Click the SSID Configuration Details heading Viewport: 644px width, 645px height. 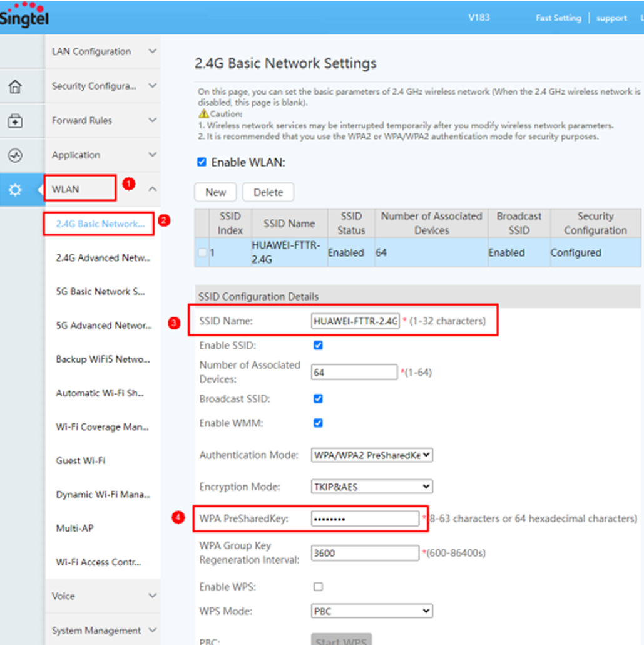(x=258, y=297)
